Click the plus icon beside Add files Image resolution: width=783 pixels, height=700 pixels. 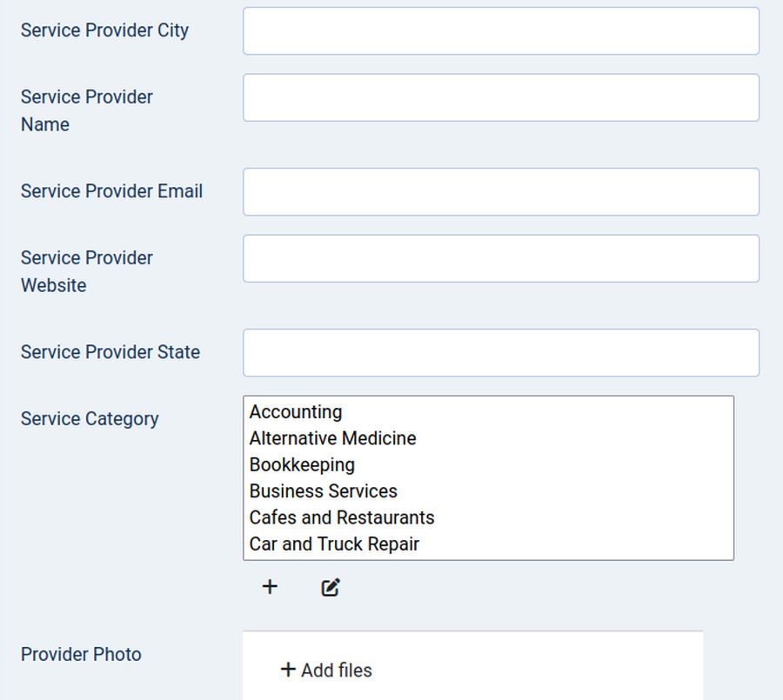point(288,669)
